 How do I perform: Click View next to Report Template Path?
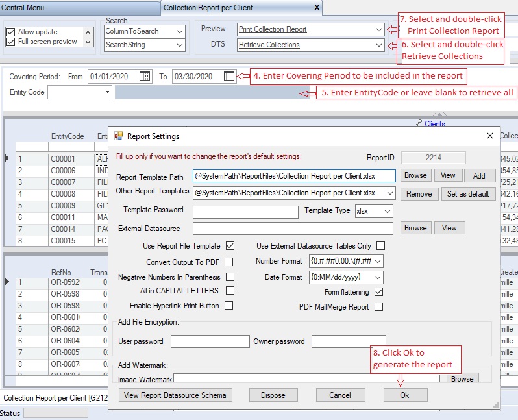click(x=448, y=175)
